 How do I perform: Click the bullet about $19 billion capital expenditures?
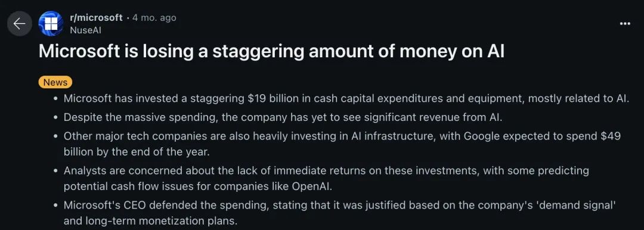(346, 98)
